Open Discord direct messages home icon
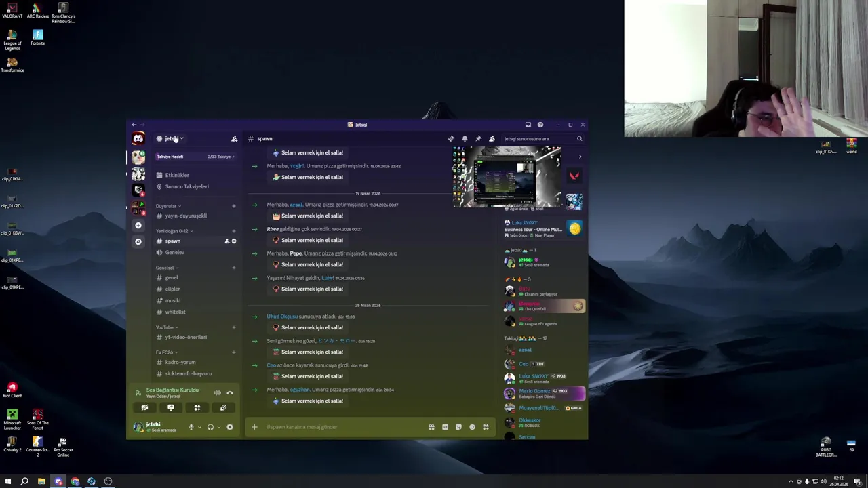Image resolution: width=868 pixels, height=488 pixels. 138,139
